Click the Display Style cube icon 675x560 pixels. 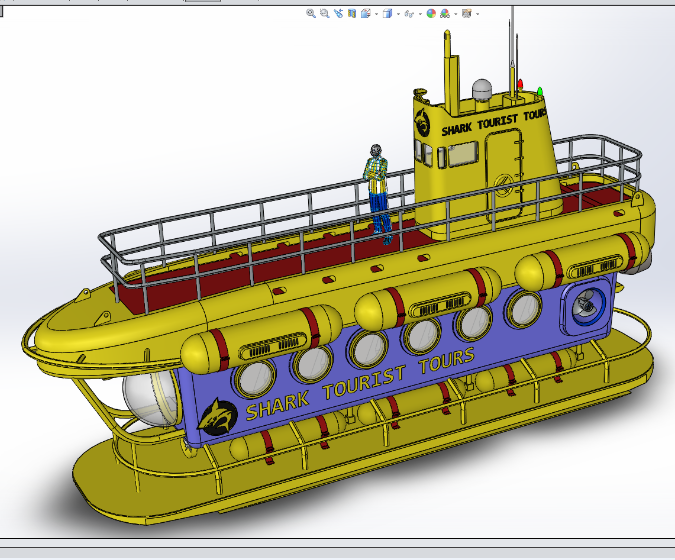387,14
